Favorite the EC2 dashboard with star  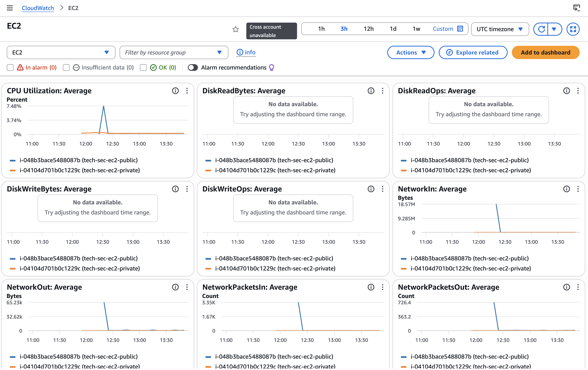235,29
